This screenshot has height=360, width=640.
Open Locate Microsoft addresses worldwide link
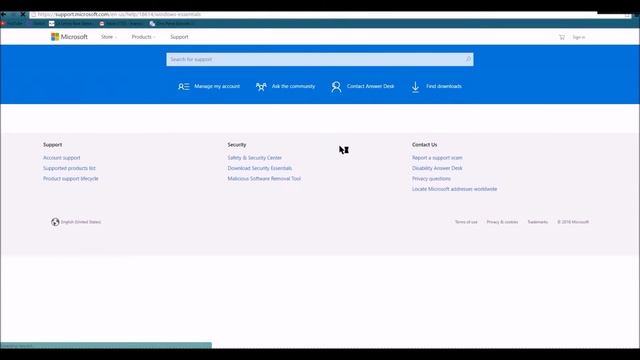454,189
